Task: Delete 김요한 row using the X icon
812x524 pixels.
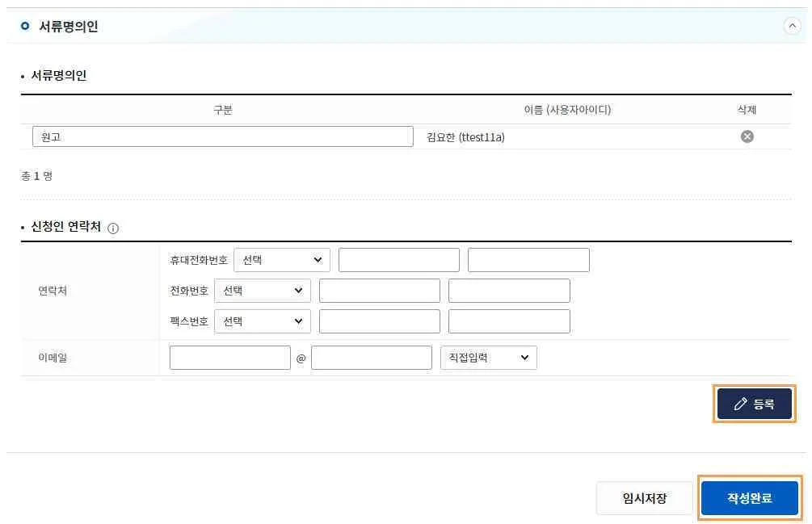Action: coord(747,136)
